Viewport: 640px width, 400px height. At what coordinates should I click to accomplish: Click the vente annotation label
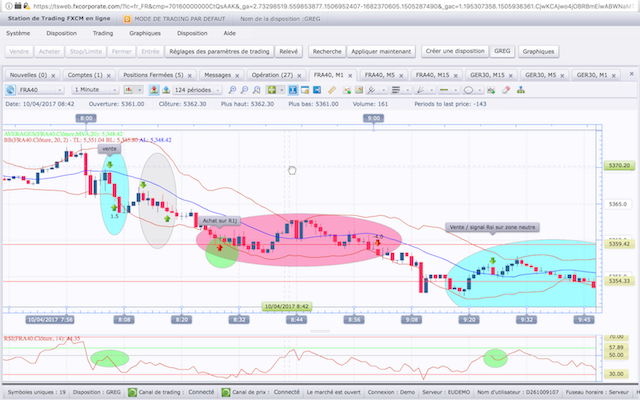109,149
